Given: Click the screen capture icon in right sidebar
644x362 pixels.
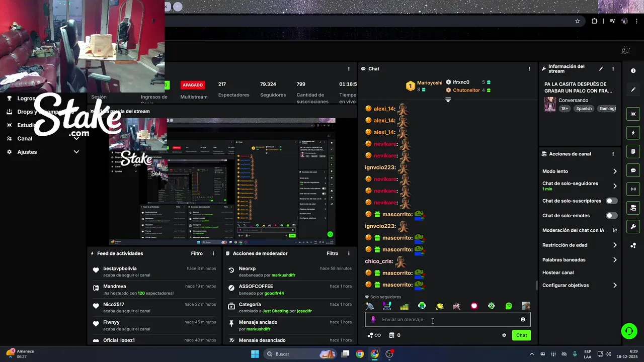Looking at the screenshot, I should (633, 114).
